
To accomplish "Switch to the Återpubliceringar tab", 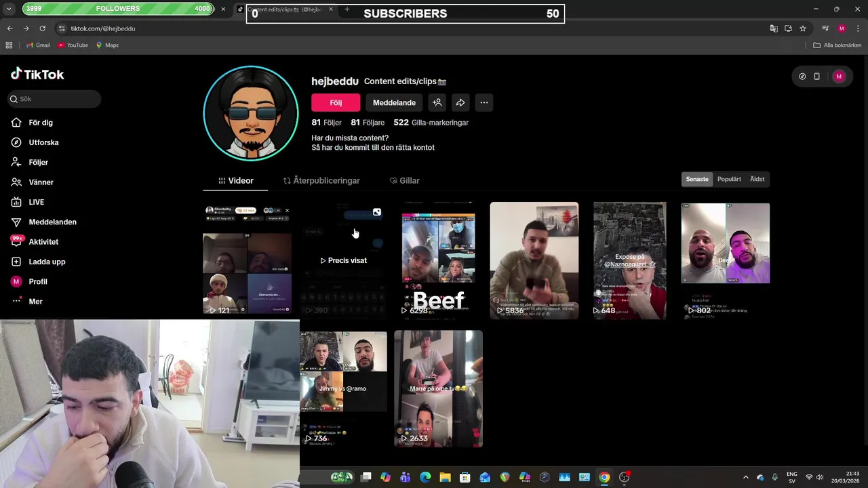I will pos(321,180).
